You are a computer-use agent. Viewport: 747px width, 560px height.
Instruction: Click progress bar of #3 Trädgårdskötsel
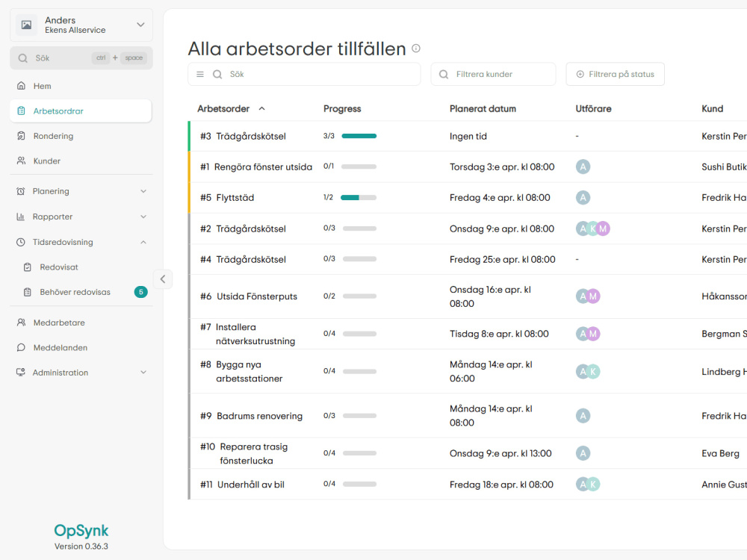point(359,136)
